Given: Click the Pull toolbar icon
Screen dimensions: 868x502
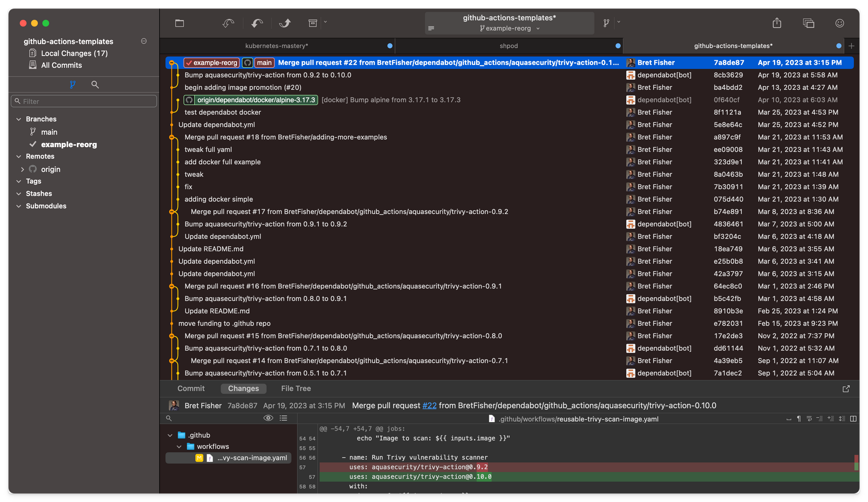Looking at the screenshot, I should [x=257, y=23].
